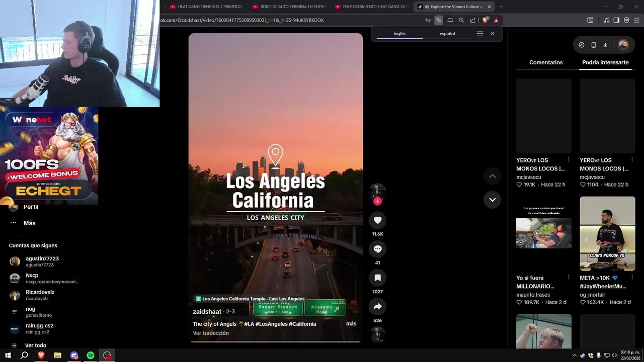The height and width of the screenshot is (362, 644).
Task: Follow zaidshaat with the red plus badge
Action: click(x=377, y=201)
